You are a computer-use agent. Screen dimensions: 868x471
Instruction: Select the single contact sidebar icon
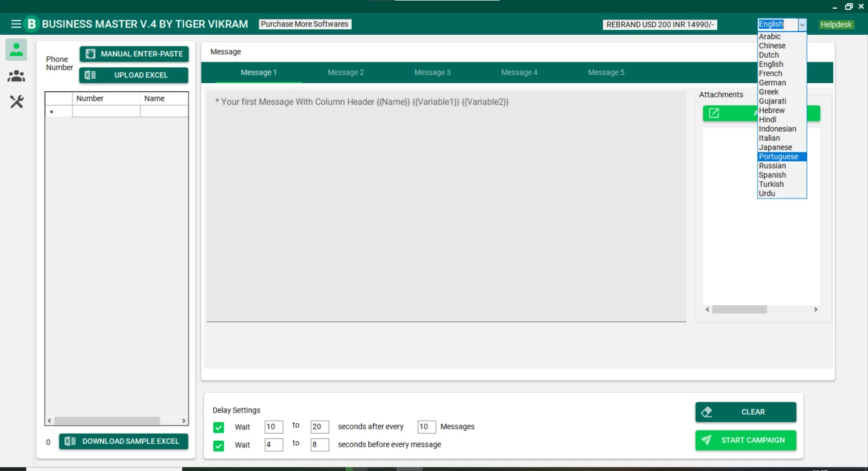pyautogui.click(x=16, y=50)
